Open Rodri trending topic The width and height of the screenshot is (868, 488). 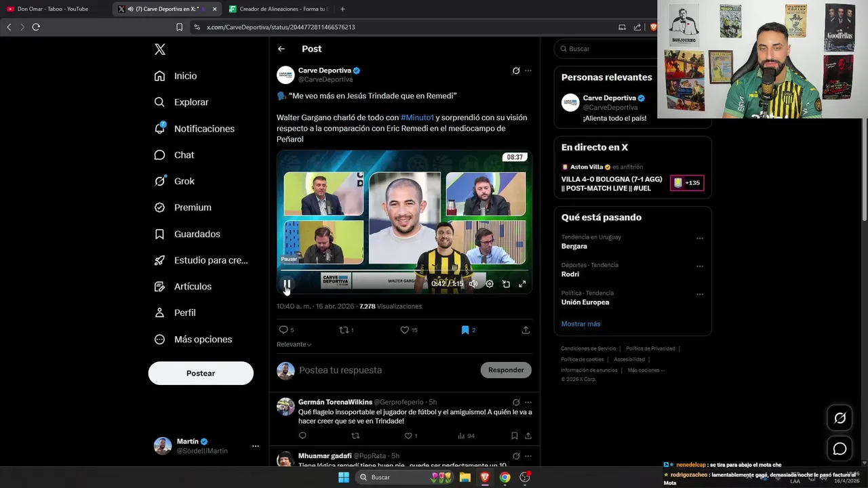click(570, 274)
